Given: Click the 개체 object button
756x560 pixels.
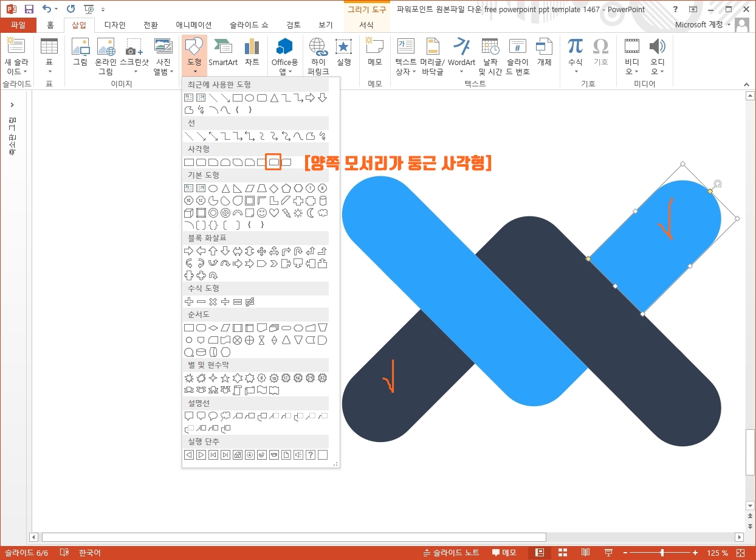Looking at the screenshot, I should pyautogui.click(x=544, y=52).
